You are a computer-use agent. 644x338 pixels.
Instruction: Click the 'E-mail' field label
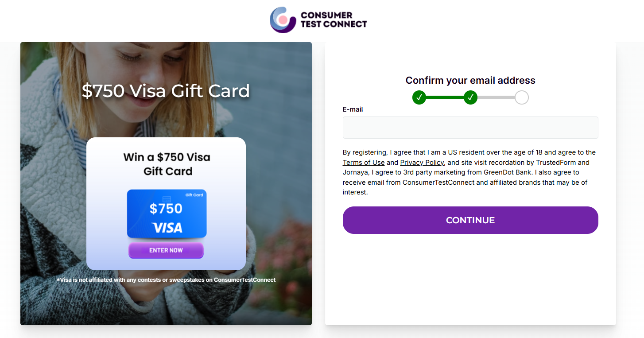(353, 109)
